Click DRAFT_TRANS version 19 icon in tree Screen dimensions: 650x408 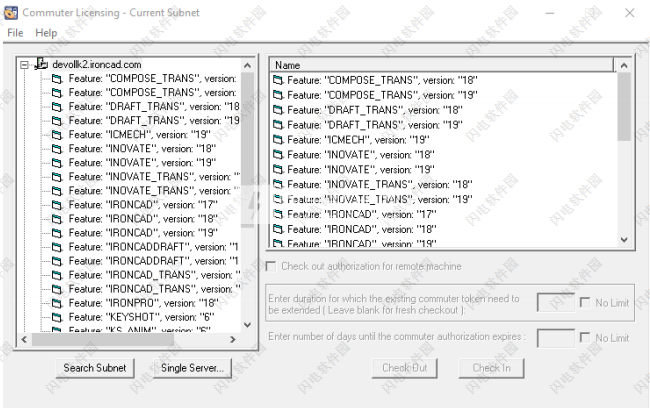pos(57,121)
